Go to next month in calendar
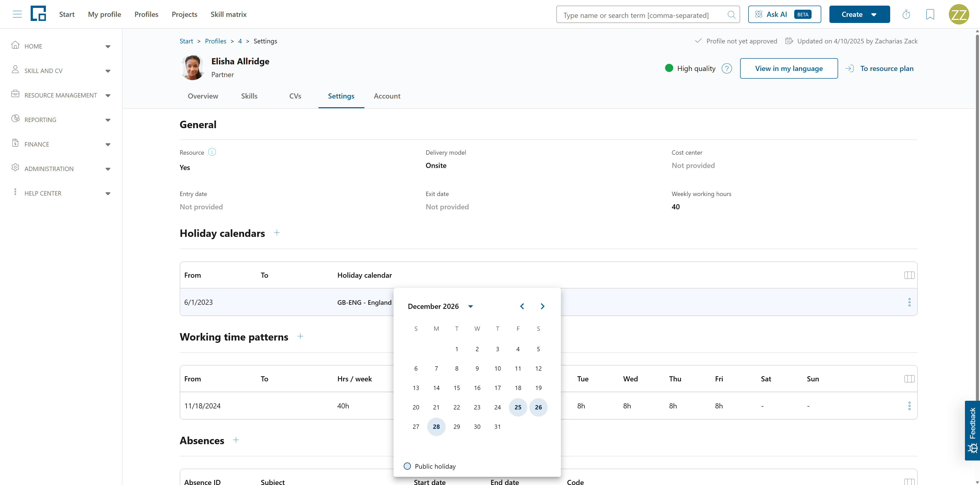The height and width of the screenshot is (485, 980). point(543,306)
